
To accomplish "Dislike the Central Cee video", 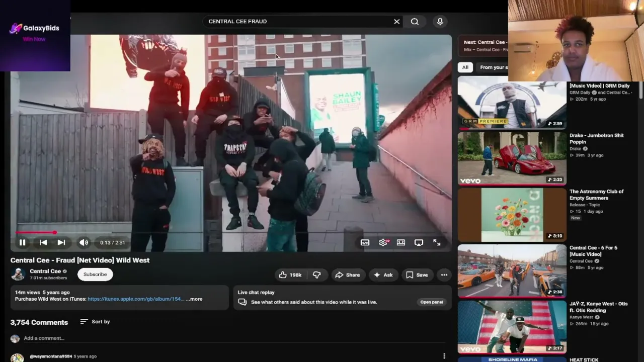I will click(316, 275).
